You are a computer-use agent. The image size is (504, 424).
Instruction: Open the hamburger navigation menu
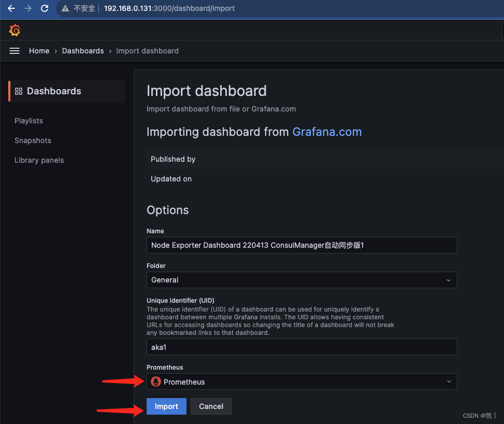tap(15, 51)
